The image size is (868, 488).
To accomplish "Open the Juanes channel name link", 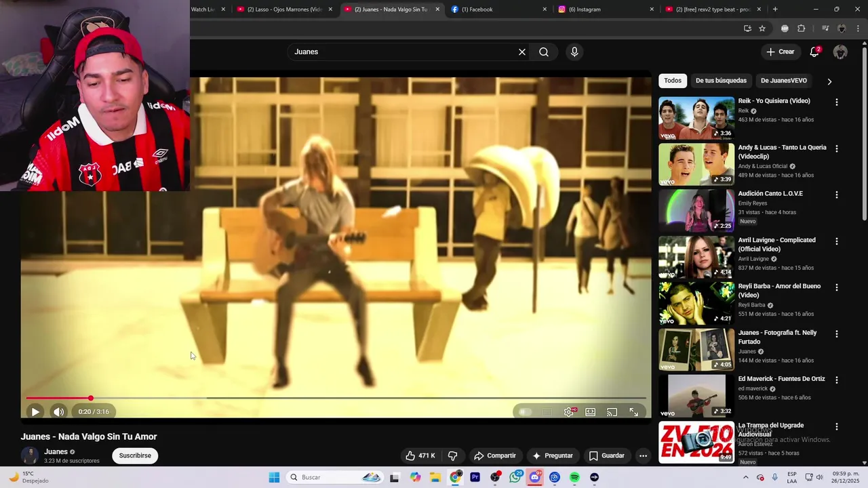I will point(56,451).
